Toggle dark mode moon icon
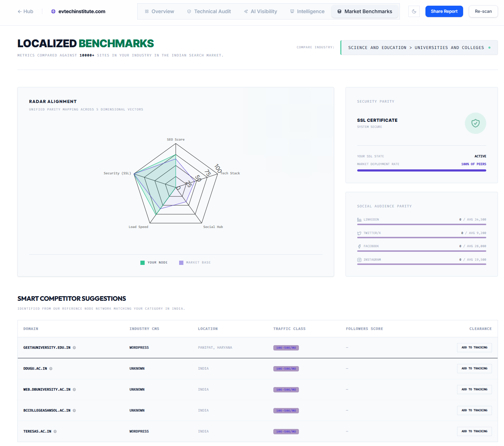This screenshot has width=504, height=446. (x=414, y=11)
